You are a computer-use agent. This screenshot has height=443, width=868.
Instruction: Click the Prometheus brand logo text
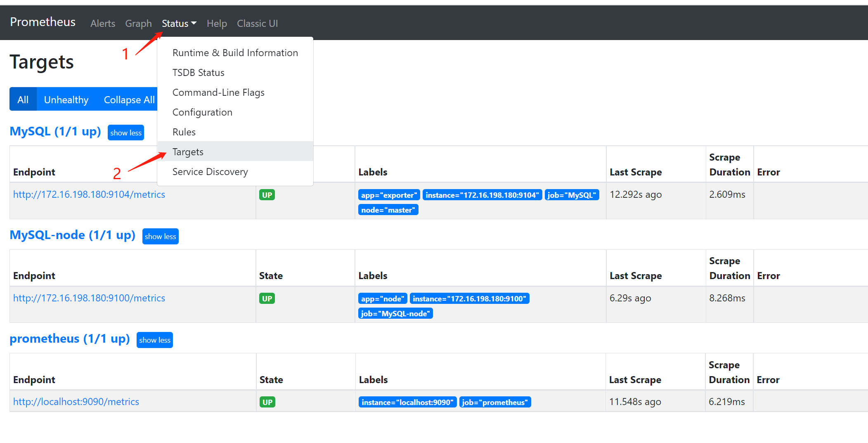click(43, 22)
